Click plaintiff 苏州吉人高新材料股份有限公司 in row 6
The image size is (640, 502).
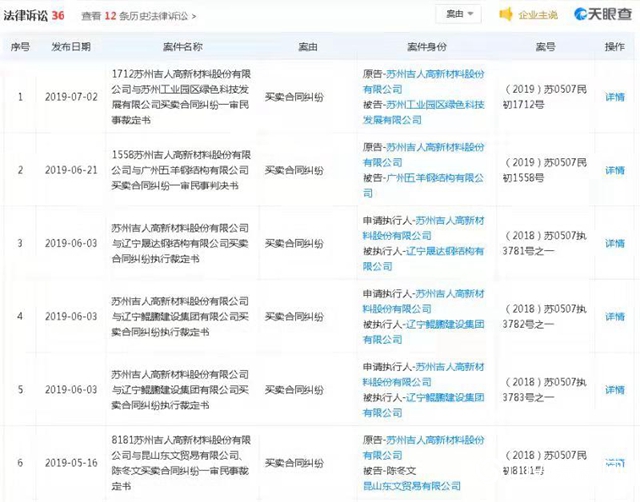(424, 447)
